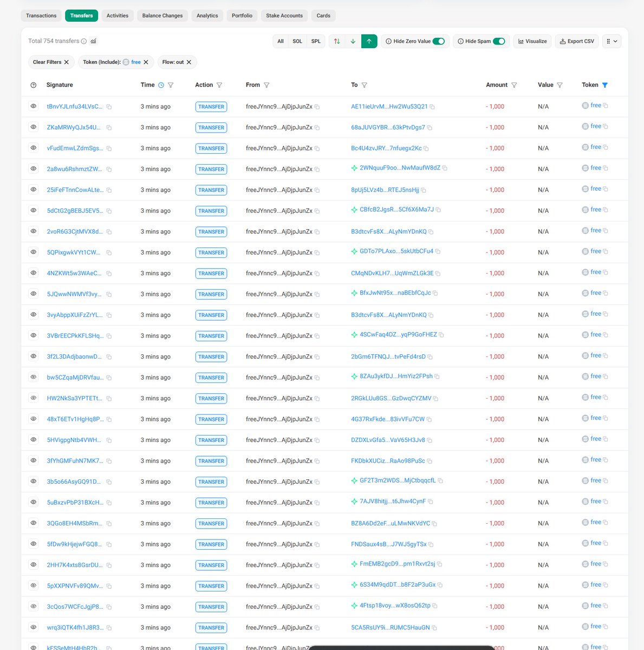The height and width of the screenshot is (650, 644).
Task: Select the SPL transfer type filter
Action: click(316, 41)
